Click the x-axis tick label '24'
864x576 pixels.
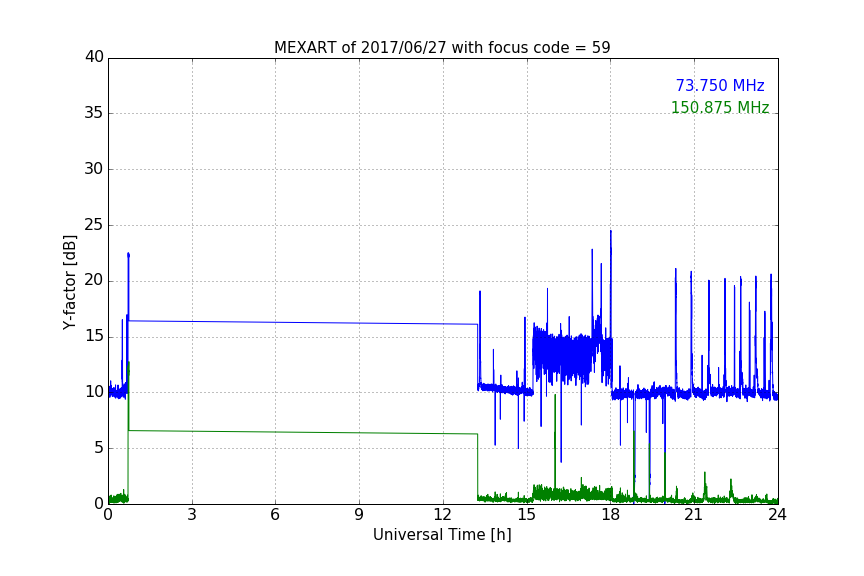click(777, 515)
